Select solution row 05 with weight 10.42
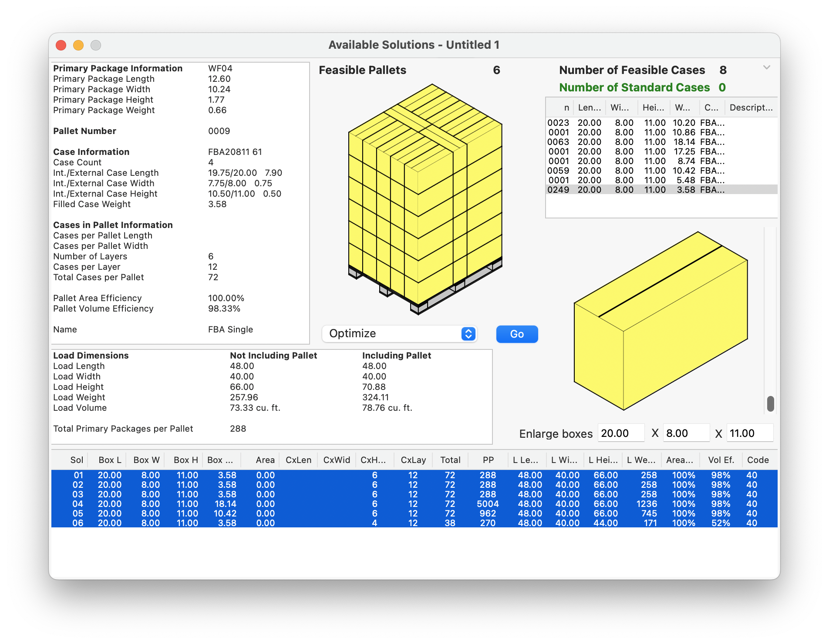The height and width of the screenshot is (644, 829). tap(414, 513)
